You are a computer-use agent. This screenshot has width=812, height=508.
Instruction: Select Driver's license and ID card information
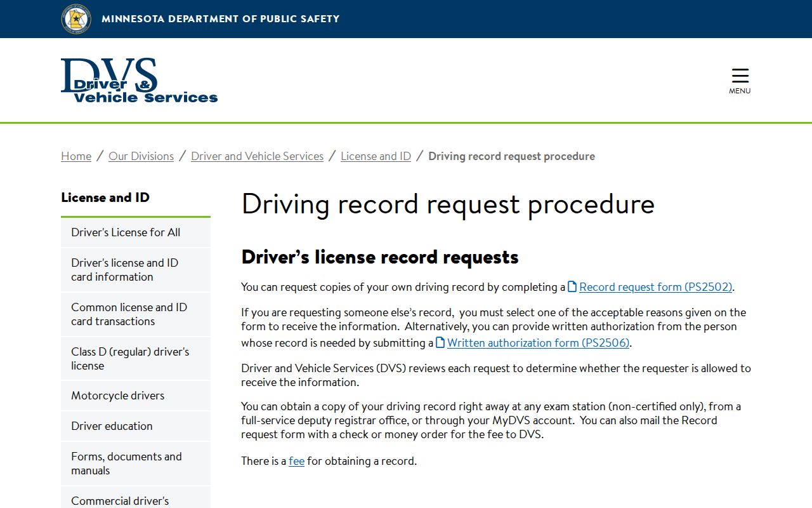[136, 270]
